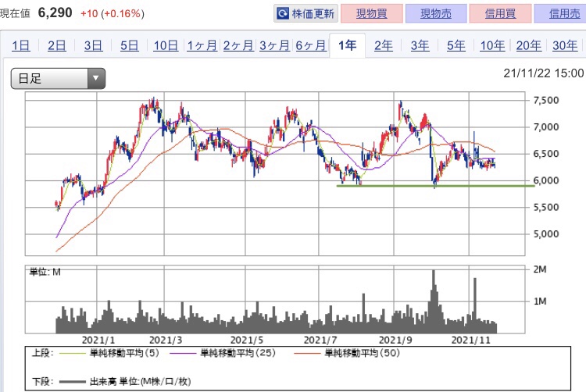Click the refresh icon in 株価更新

point(283,14)
